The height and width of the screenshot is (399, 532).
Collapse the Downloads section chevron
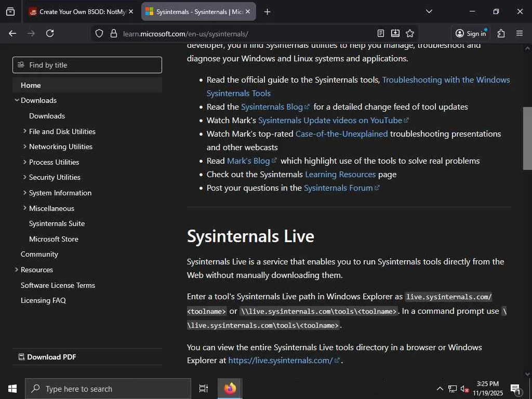(x=17, y=100)
